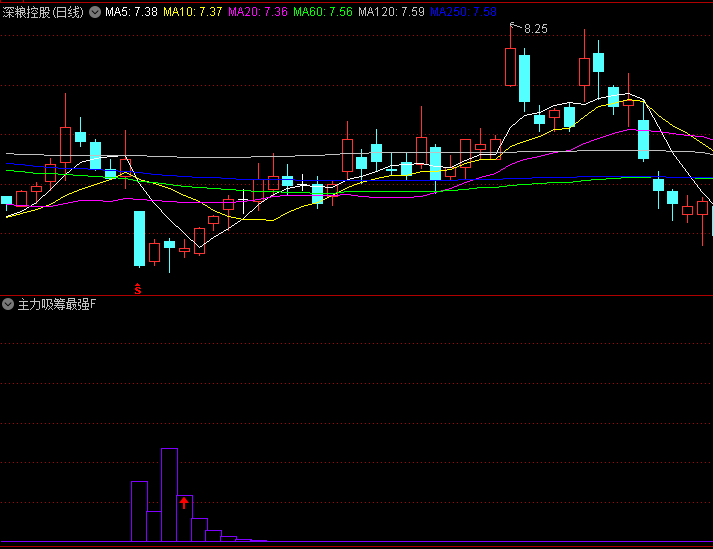Select the MA5: 7.38 indicator label

point(131,12)
